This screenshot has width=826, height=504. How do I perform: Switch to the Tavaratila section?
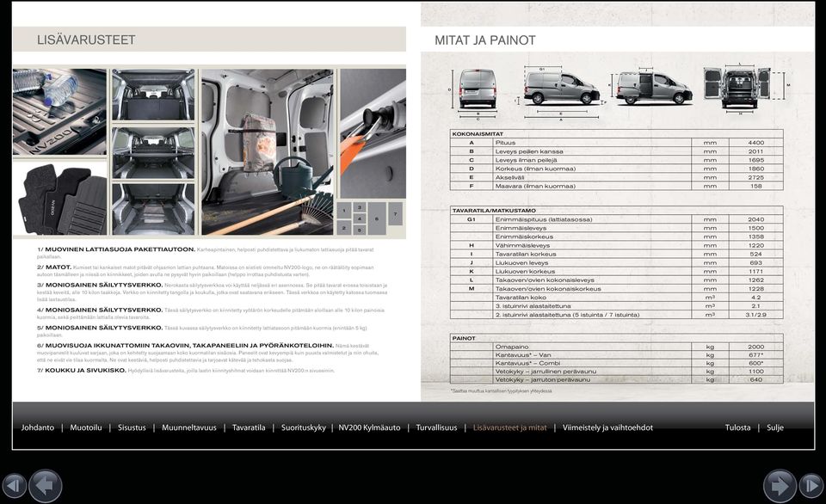[x=249, y=427]
